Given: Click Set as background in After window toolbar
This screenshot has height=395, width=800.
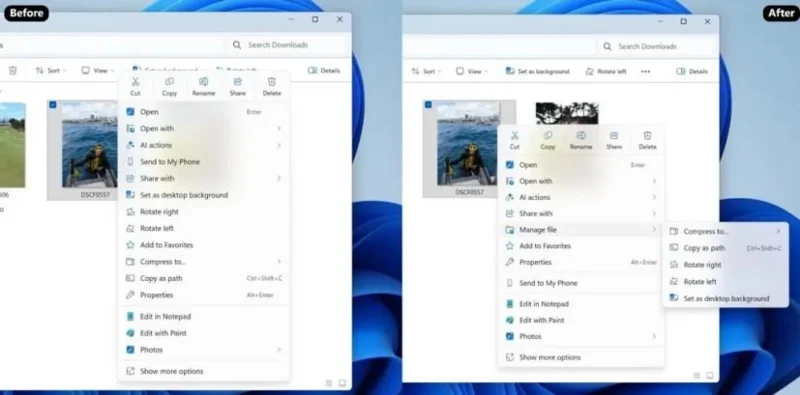Looking at the screenshot, I should coord(537,71).
